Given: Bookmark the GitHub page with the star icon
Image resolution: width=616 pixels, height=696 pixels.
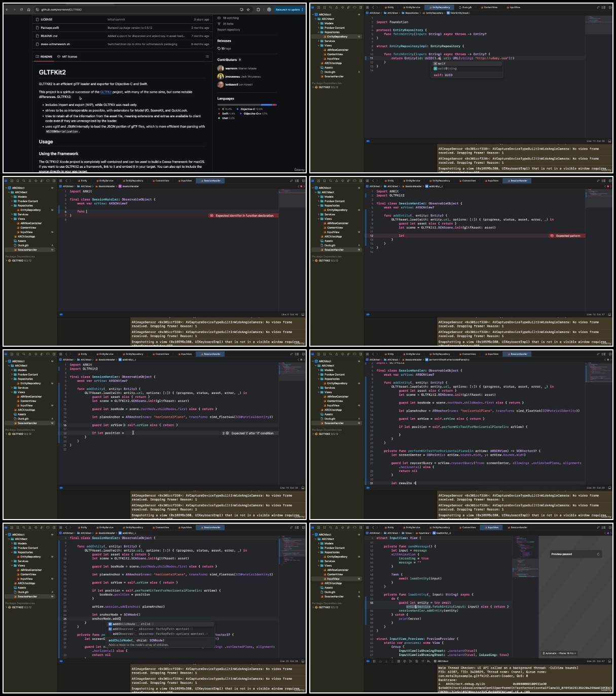Looking at the screenshot, I should [248, 10].
